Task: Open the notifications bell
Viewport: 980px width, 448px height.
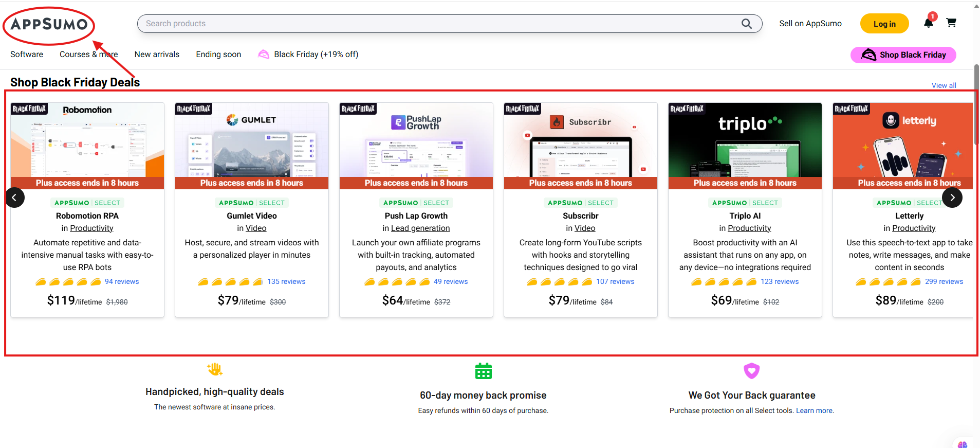Action: click(x=928, y=23)
